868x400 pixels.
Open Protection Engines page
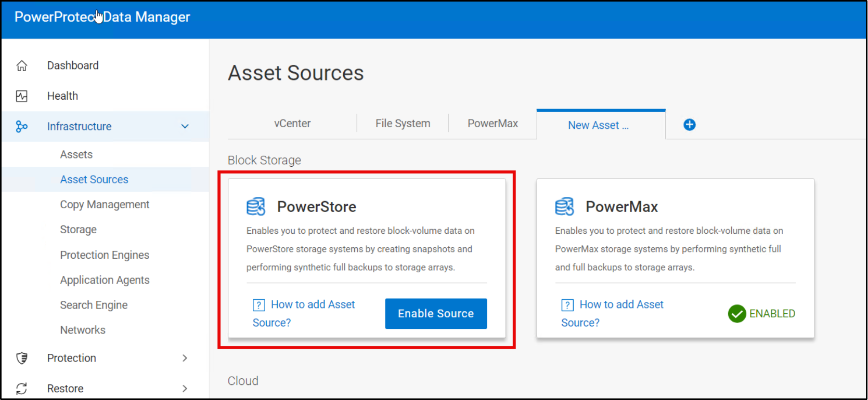(x=105, y=255)
